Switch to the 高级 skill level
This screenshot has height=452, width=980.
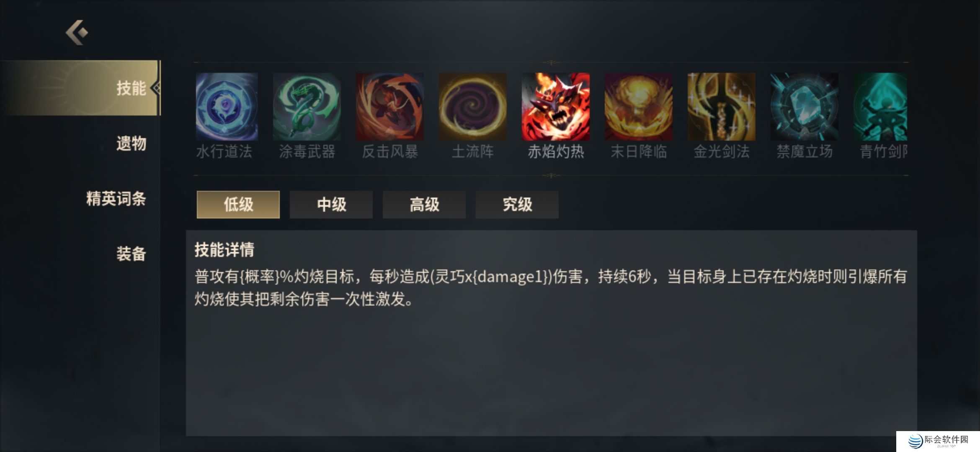click(424, 205)
